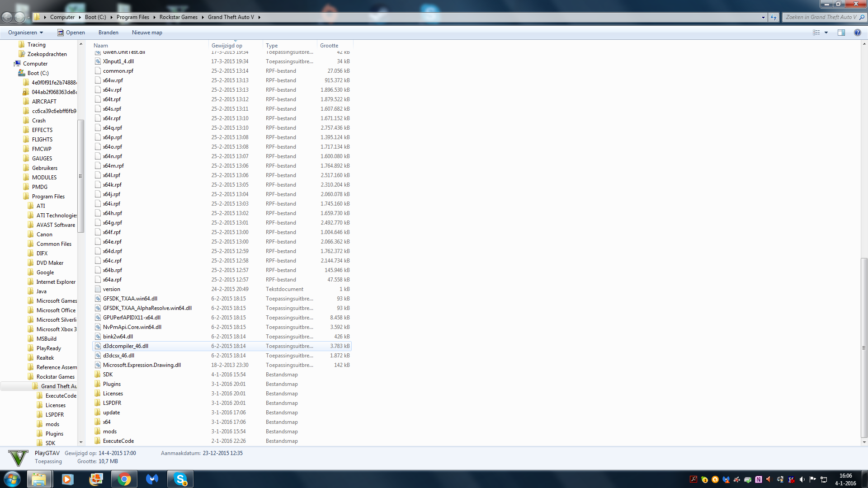Open the Organiseren menu
The height and width of the screenshot is (488, 868).
point(25,33)
